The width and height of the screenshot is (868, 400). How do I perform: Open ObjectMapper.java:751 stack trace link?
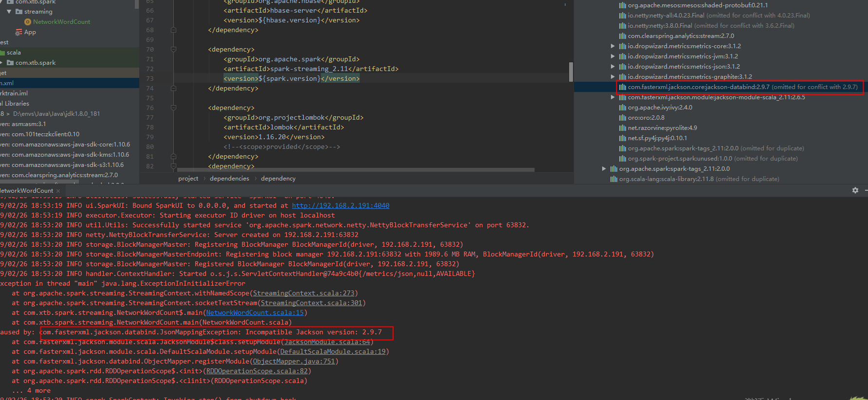coord(294,362)
